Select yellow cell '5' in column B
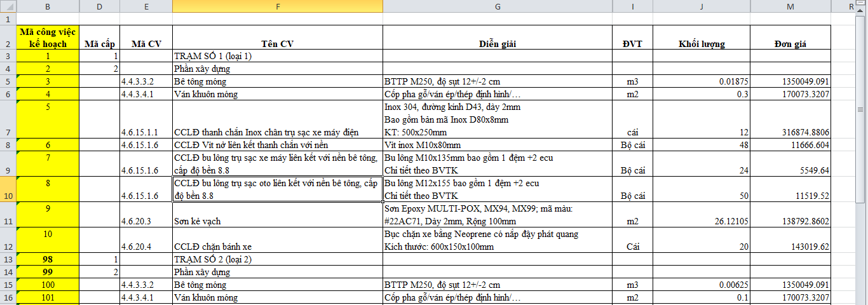 tap(48, 119)
